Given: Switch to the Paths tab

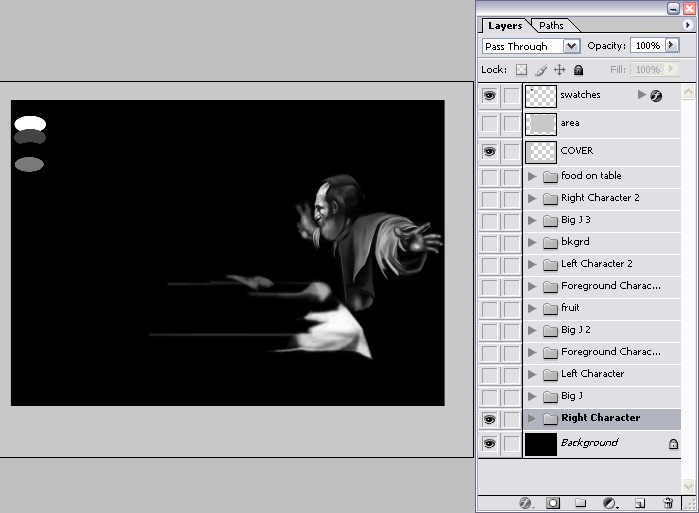Looking at the screenshot, I should 551,25.
